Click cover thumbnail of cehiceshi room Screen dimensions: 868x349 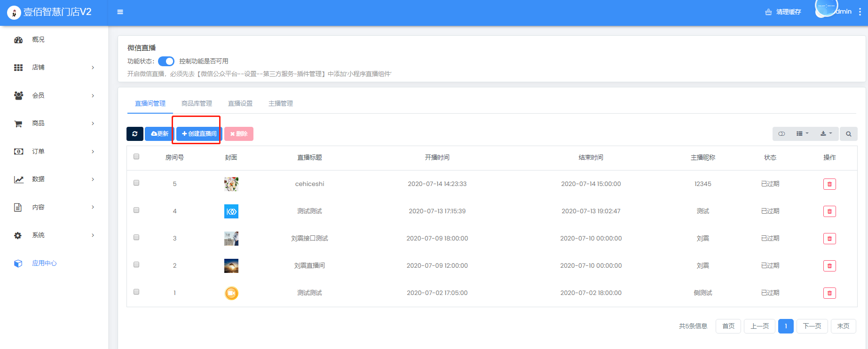click(x=231, y=184)
